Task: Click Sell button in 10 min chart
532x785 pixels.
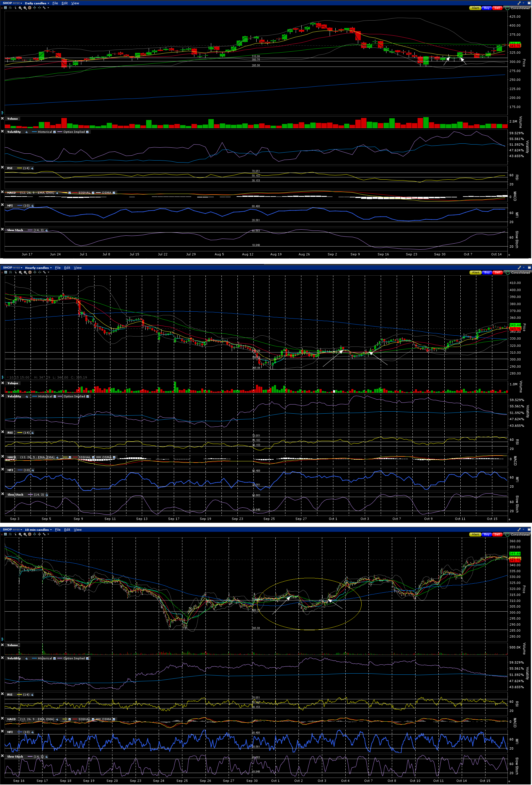Action: tap(497, 534)
